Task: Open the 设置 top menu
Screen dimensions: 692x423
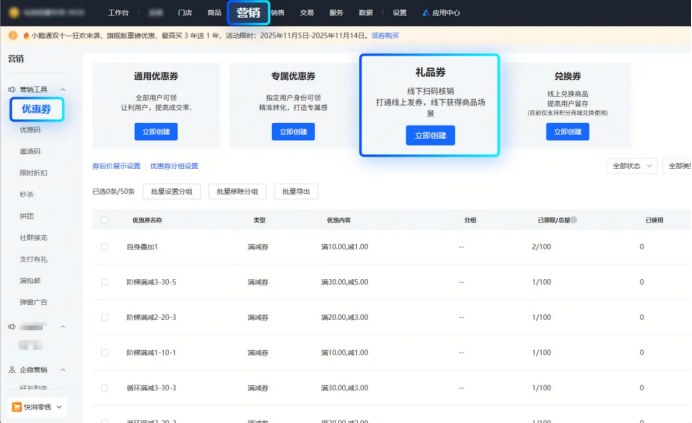Action: pos(399,13)
